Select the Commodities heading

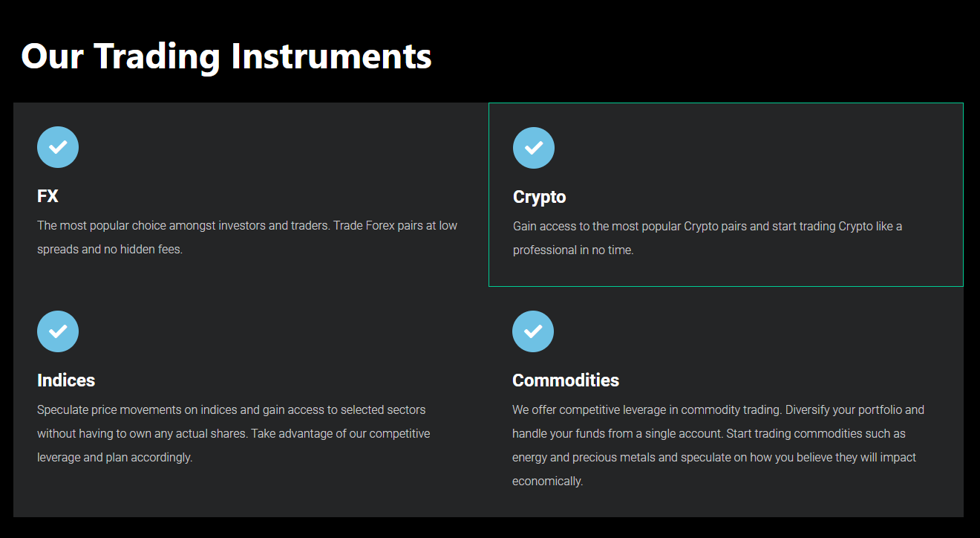[566, 380]
